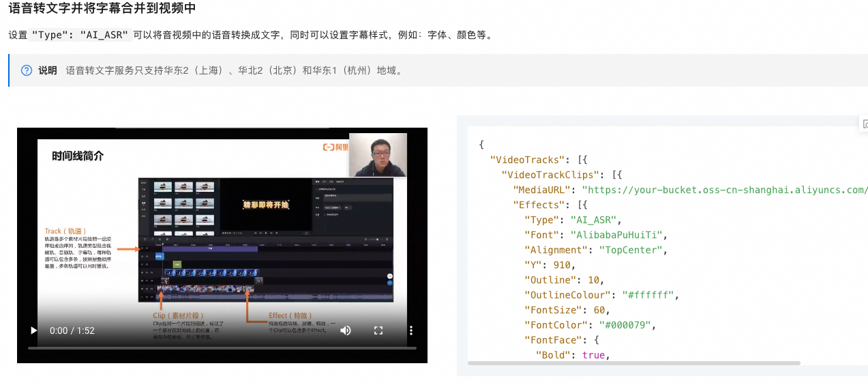This screenshot has width=868, height=383.
Task: Seek along the video progress bar
Action: (x=222, y=347)
